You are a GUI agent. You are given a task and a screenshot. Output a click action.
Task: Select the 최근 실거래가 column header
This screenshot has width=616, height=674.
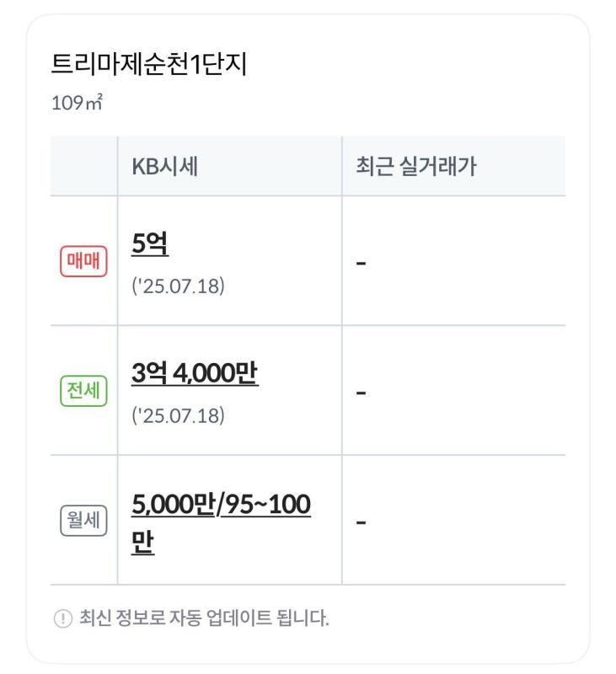point(416,166)
